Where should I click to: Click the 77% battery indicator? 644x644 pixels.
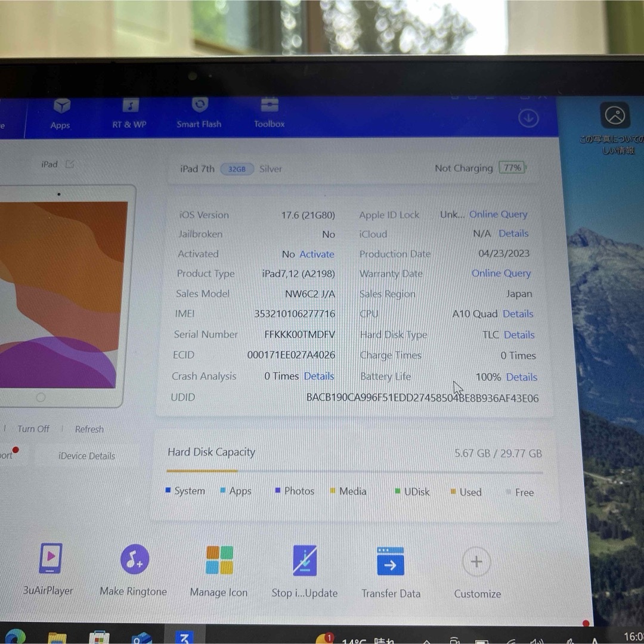pyautogui.click(x=512, y=168)
